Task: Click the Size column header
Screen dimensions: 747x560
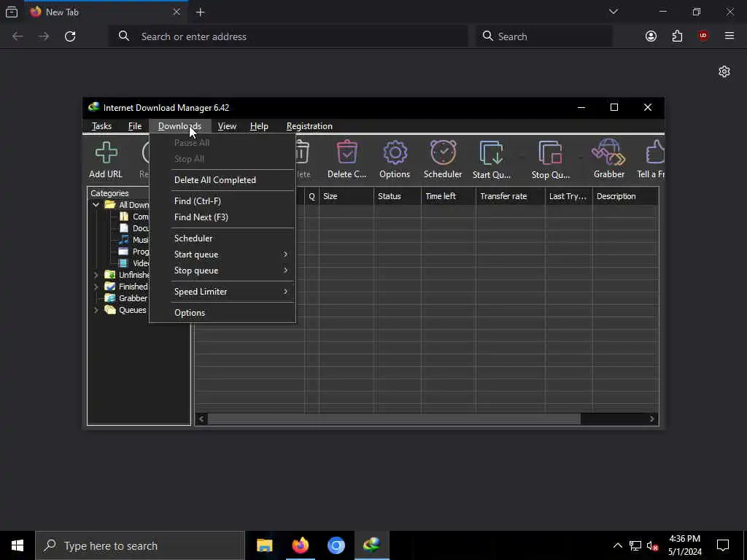Action: tap(347, 196)
